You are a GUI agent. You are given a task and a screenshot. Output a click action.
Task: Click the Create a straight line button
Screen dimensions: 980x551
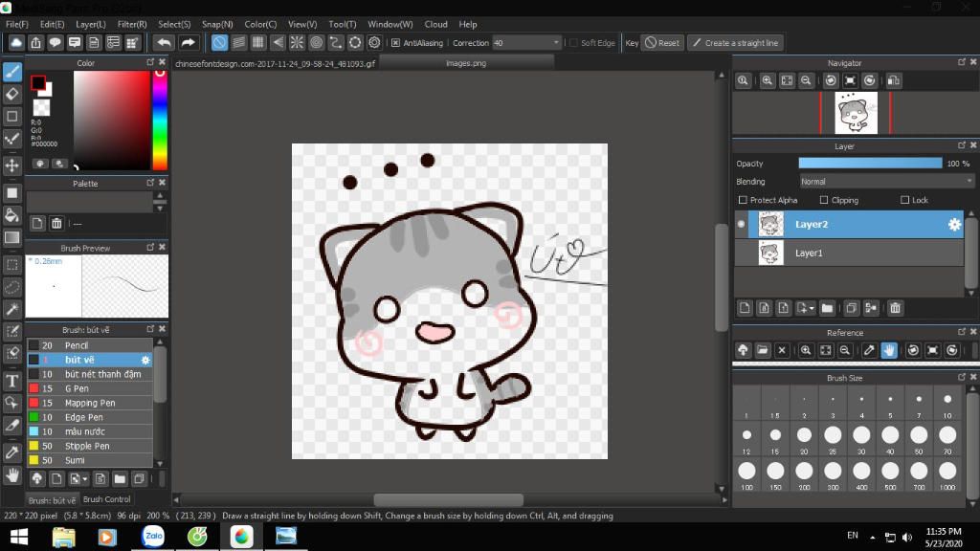point(735,43)
